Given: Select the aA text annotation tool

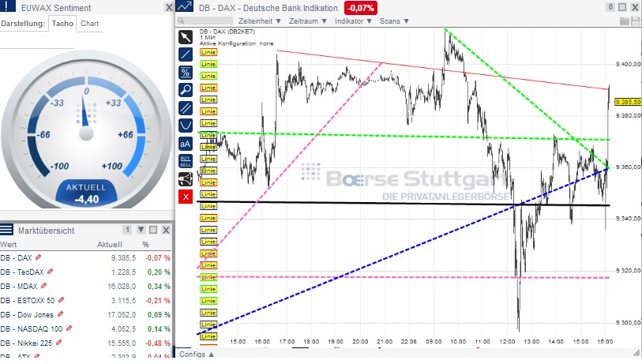Looking at the screenshot, I should [186, 144].
